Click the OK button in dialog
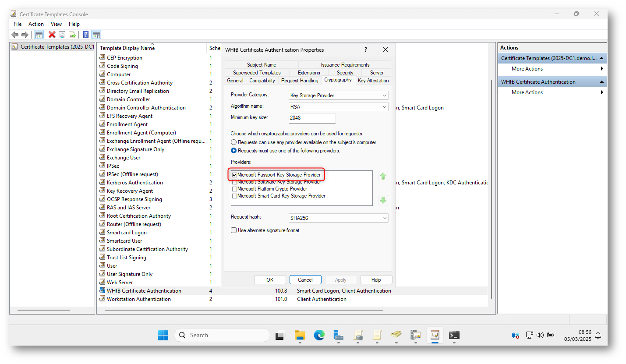This screenshot has width=626, height=364. pyautogui.click(x=270, y=280)
